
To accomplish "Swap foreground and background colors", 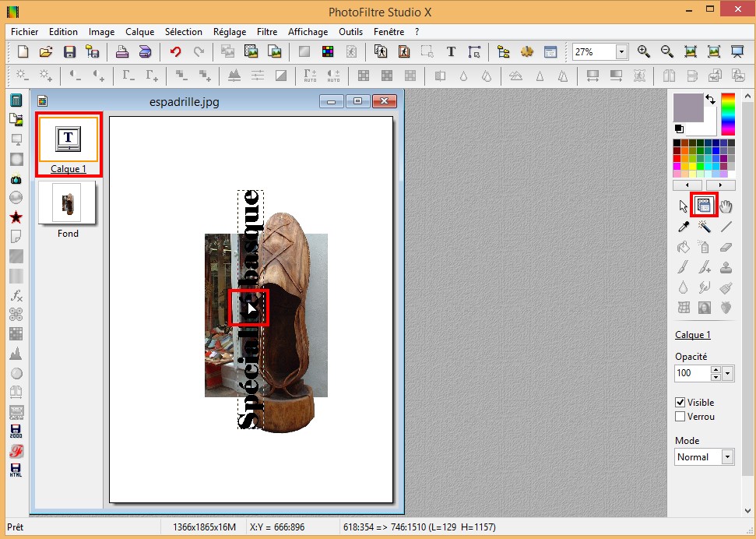I will 711,100.
